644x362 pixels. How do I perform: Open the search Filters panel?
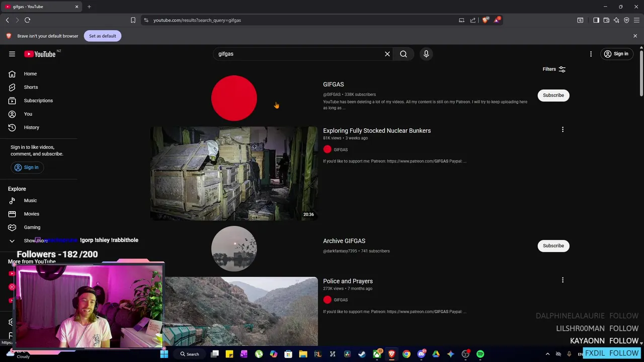[554, 69]
